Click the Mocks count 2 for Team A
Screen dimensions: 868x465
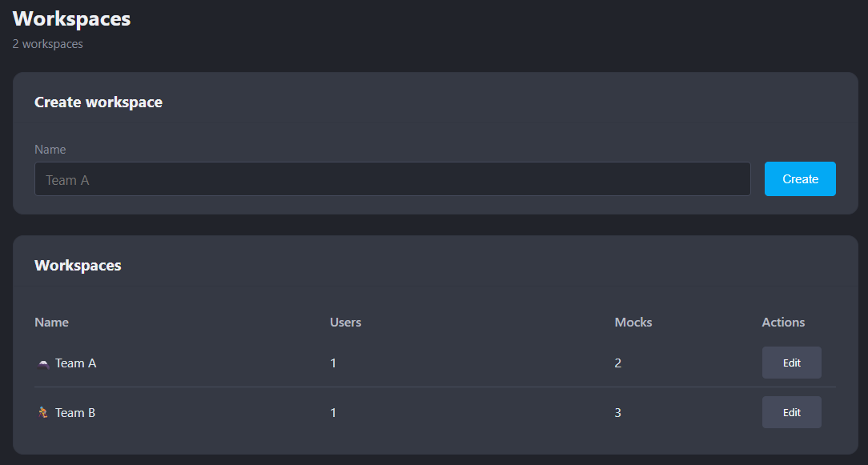618,363
